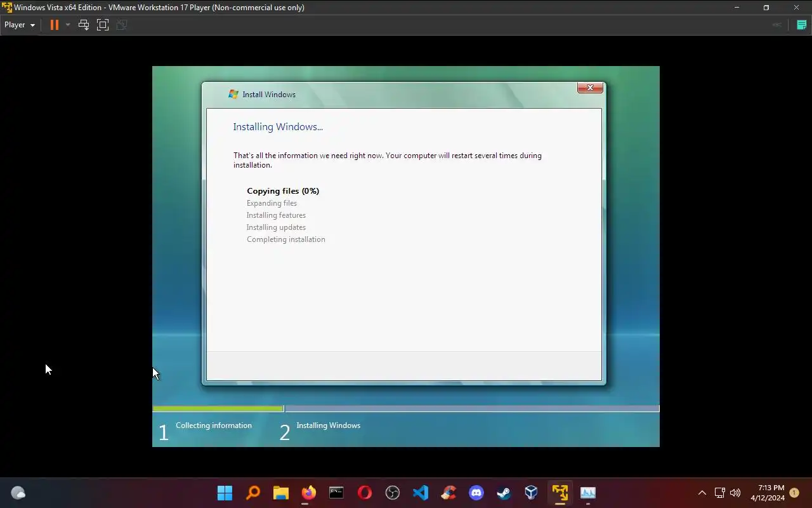Viewport: 812px width, 508px height.
Task: Open Visual Studio Code from the taskbar
Action: 420,493
